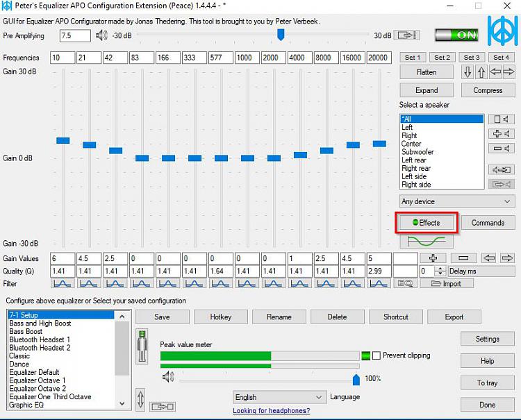Click the Delay ms stepper arrows
The image size is (521, 420).
440,271
